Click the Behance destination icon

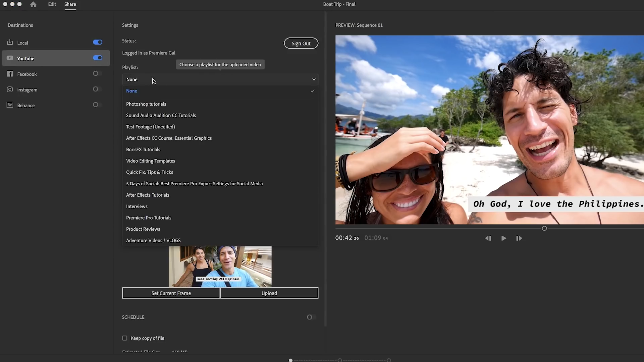tap(10, 105)
